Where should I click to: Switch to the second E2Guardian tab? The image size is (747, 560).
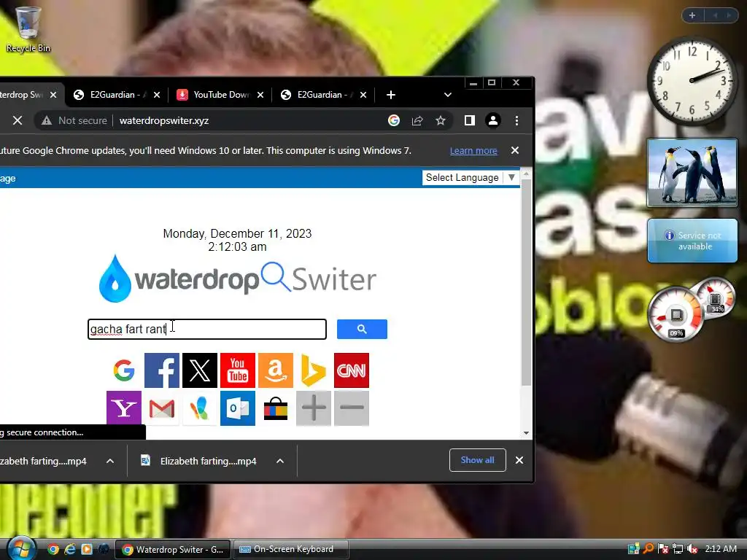[323, 95]
